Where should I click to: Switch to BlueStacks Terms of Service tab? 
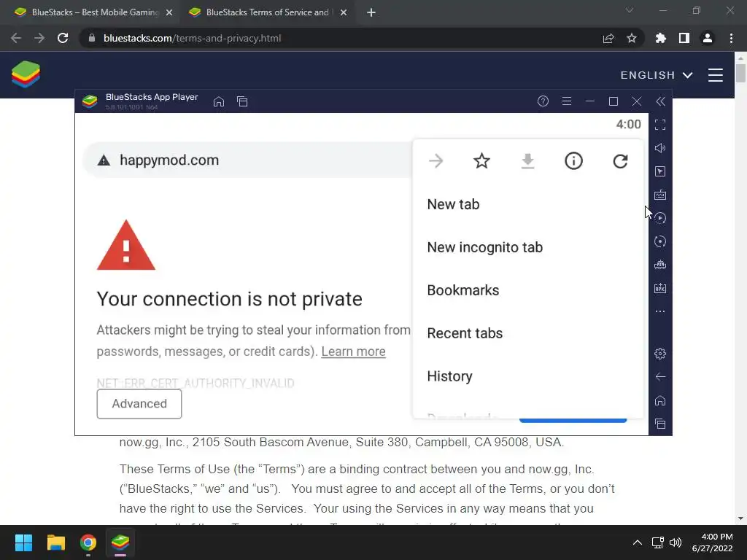point(267,12)
